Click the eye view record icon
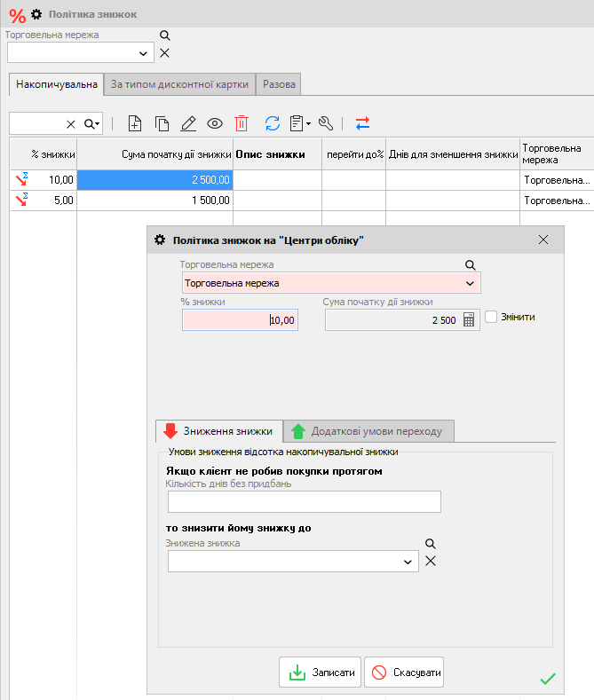 click(x=215, y=124)
